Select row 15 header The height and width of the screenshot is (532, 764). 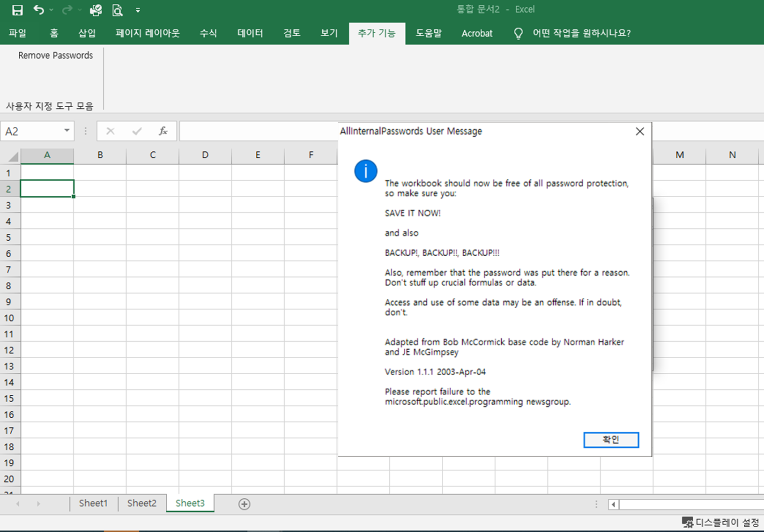click(x=9, y=399)
